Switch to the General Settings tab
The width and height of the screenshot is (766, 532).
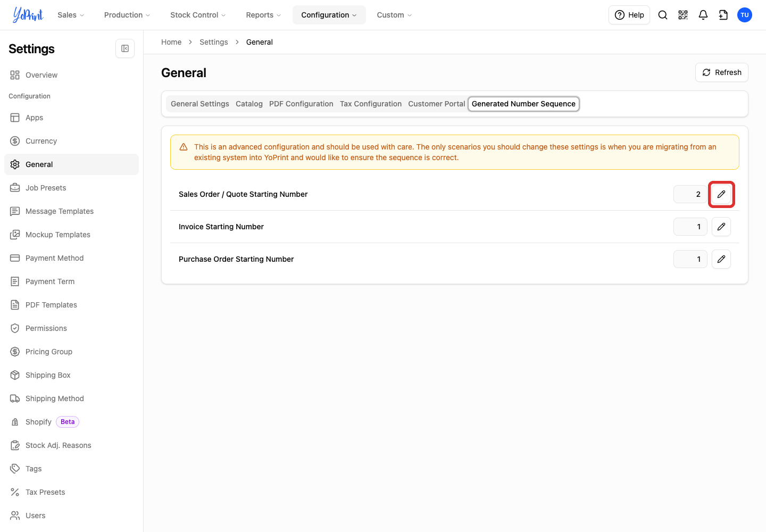coord(200,104)
